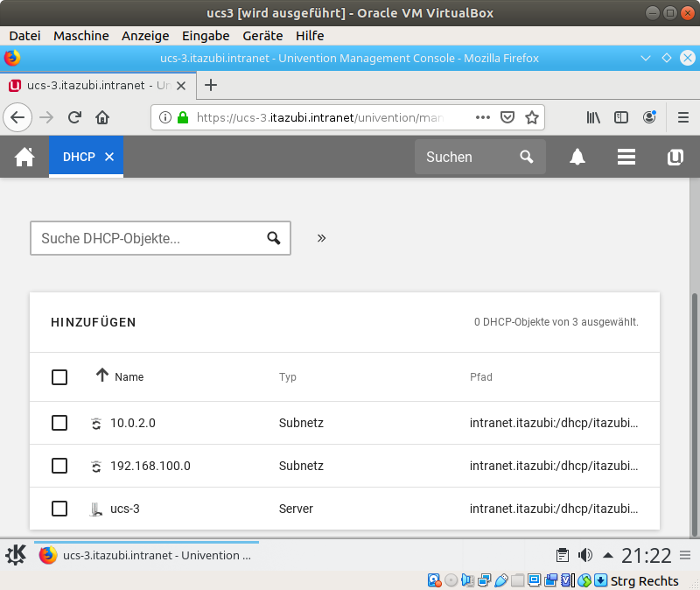Screen dimensions: 700x590
Task: Open VirtualBox shared folders status icon
Action: click(517, 580)
